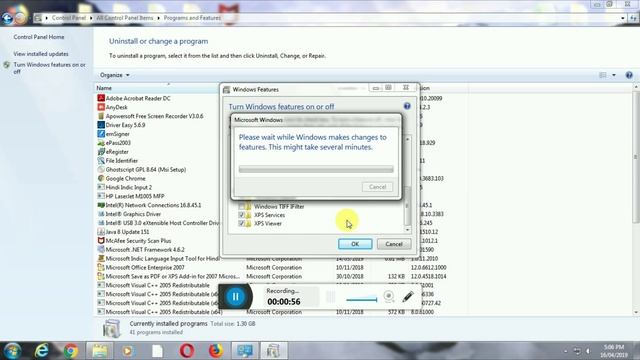Click the Google Chrome icon in program list
The height and width of the screenshot is (360, 640).
(x=101, y=178)
